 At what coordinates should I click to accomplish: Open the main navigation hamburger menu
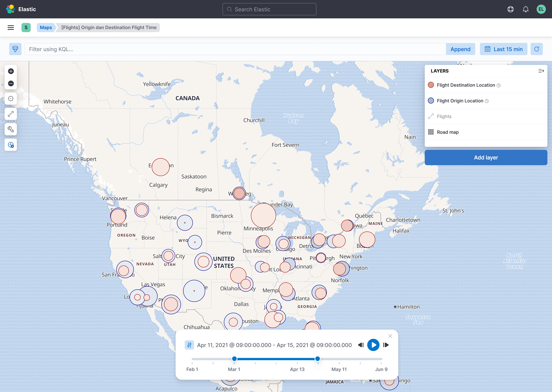(x=11, y=28)
